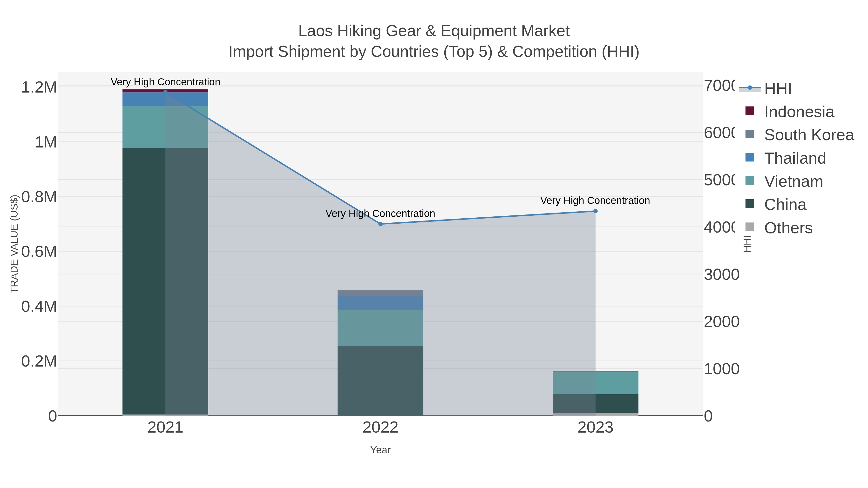Click the 2021 x-axis label
This screenshot has height=488, width=868.
tap(165, 428)
